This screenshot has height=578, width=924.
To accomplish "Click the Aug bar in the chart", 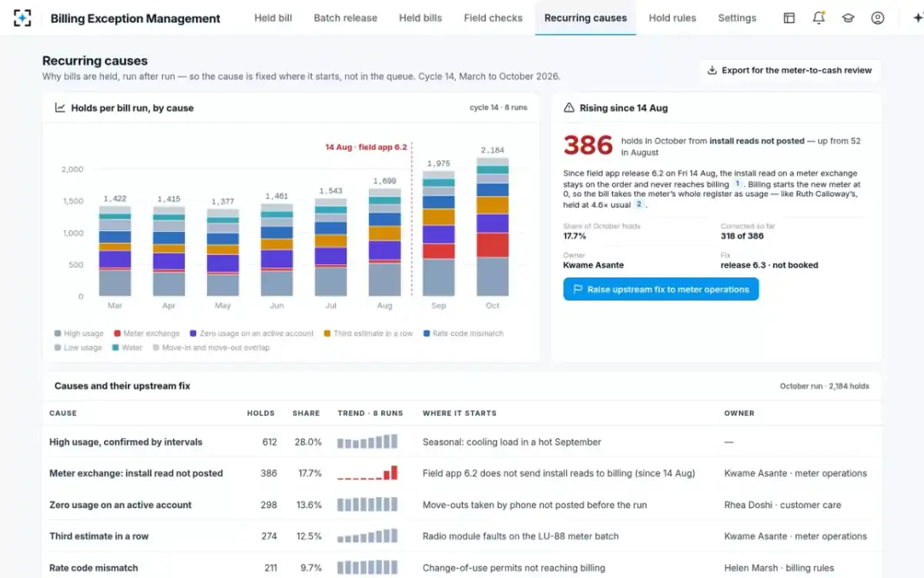I will point(385,243).
